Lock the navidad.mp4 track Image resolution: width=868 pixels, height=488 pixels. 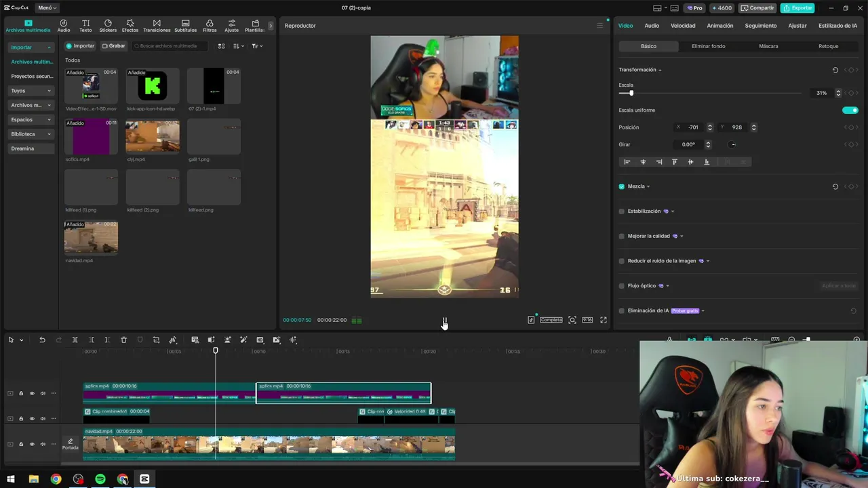tap(21, 444)
